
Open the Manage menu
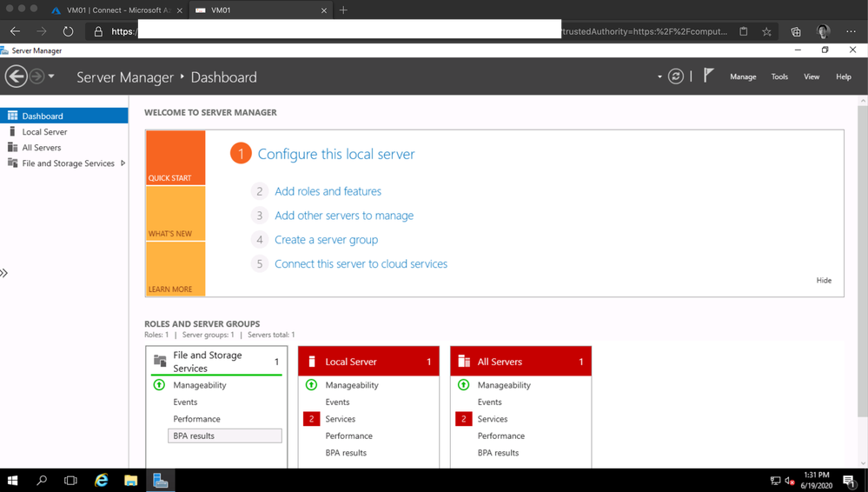tap(743, 77)
